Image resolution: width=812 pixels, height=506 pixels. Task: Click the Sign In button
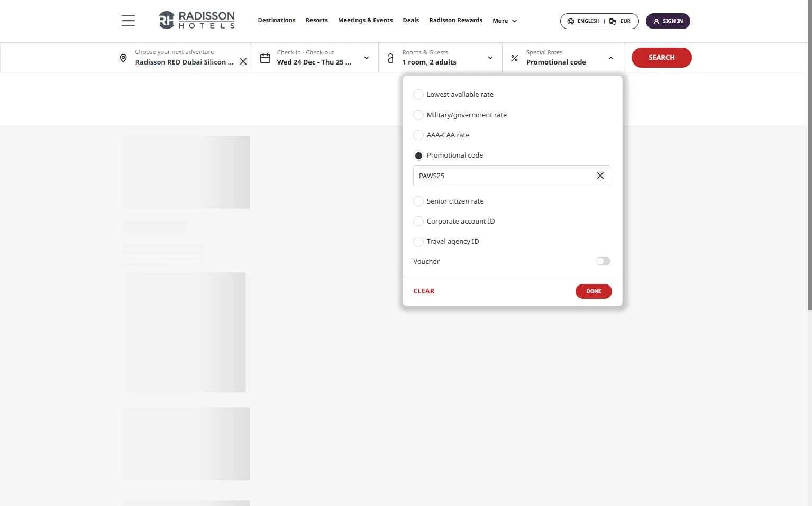[668, 21]
